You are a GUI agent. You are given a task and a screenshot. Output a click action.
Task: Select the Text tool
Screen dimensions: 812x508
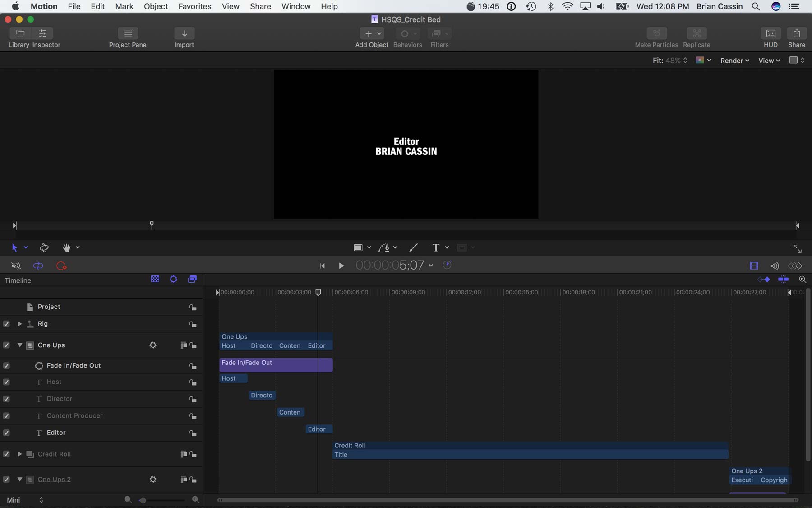[x=436, y=247]
